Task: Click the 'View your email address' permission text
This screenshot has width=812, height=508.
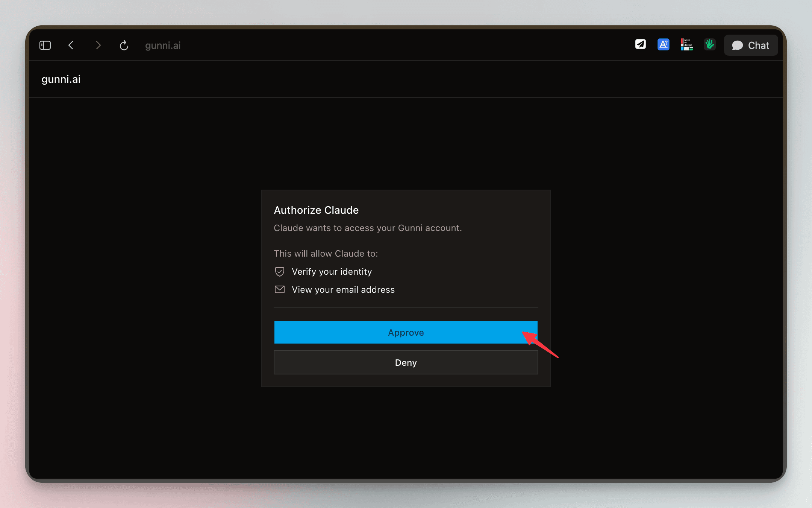Action: (343, 290)
